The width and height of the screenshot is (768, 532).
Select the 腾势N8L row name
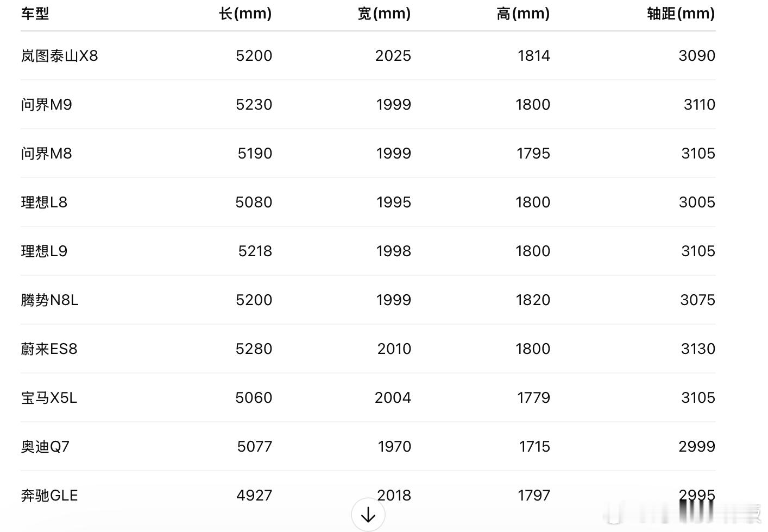click(49, 300)
